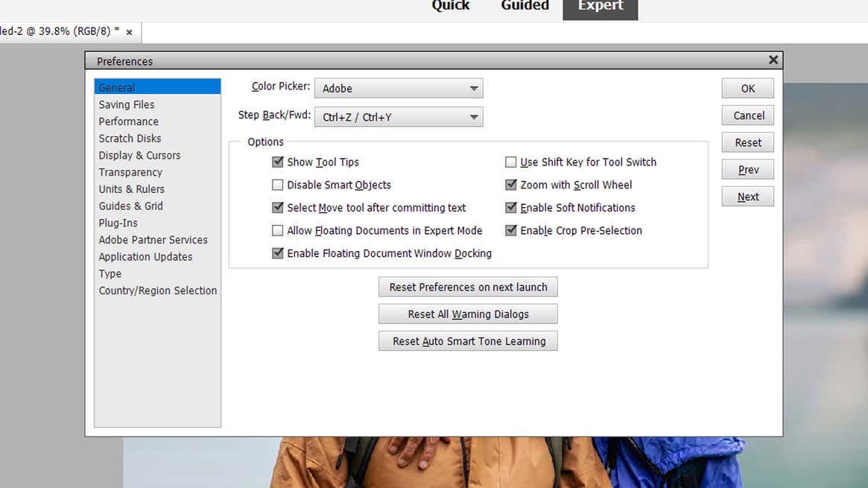Click the Reset button

point(748,142)
